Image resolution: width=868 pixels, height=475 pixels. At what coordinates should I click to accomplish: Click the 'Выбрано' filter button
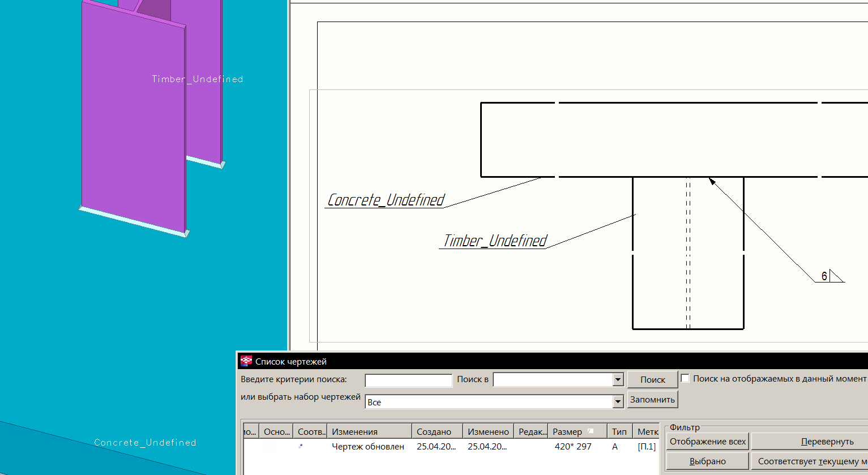[707, 461]
